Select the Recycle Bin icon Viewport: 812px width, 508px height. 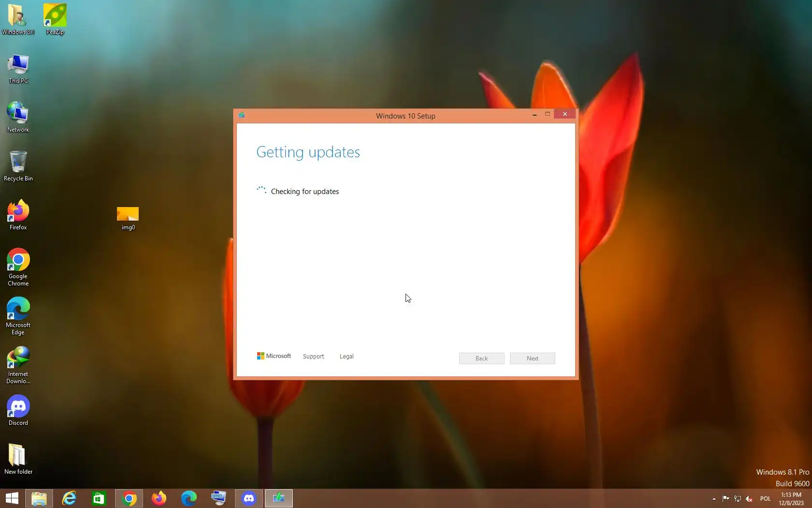coord(18,166)
